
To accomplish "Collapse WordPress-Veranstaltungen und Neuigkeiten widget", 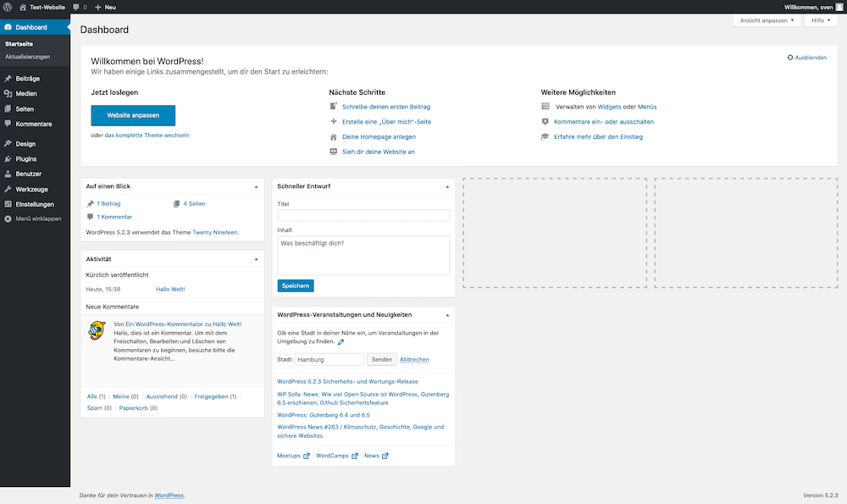I will click(x=447, y=315).
